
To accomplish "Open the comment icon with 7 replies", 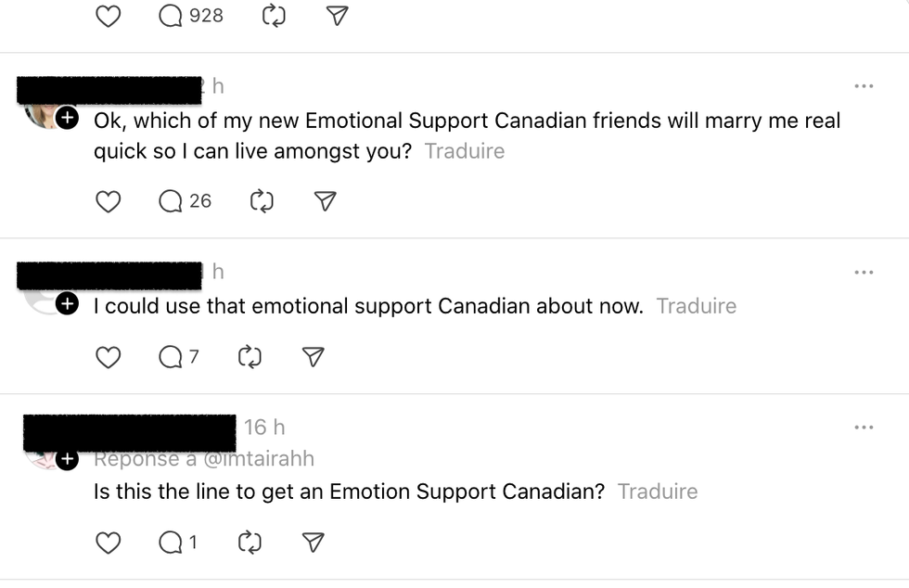I will click(171, 357).
